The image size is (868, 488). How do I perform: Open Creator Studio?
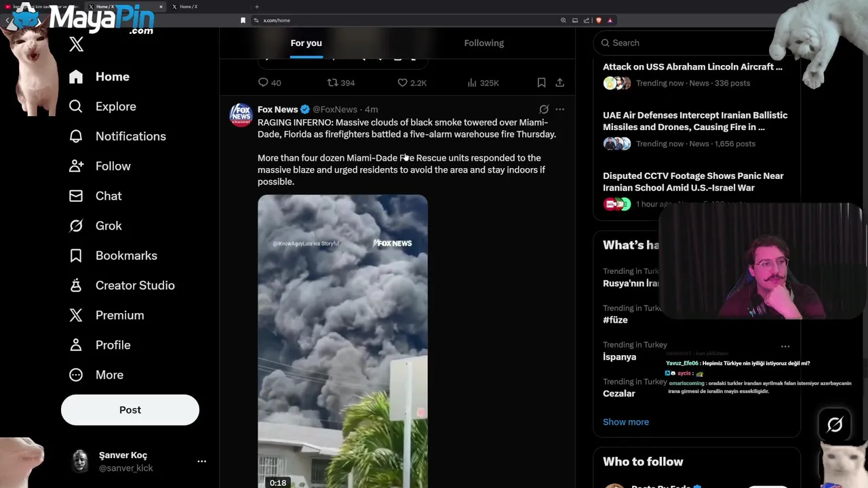tap(121, 285)
